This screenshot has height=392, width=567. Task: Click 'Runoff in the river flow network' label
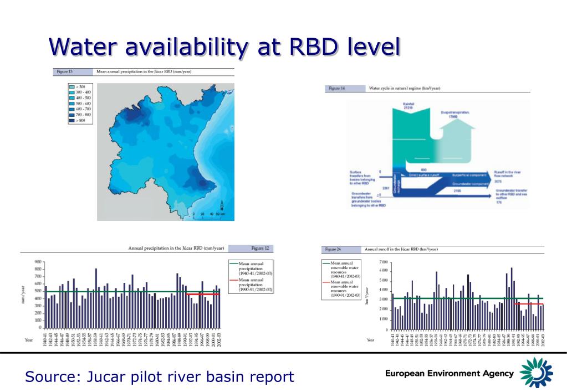click(x=507, y=174)
